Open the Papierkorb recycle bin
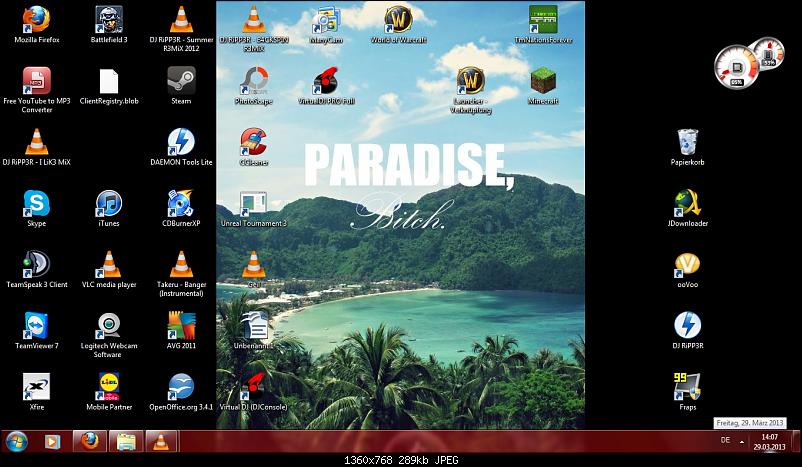The image size is (802, 467). (687, 142)
